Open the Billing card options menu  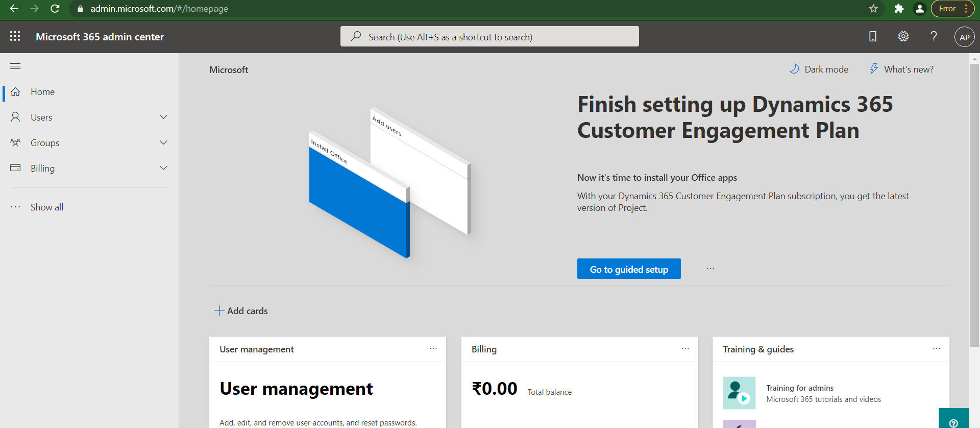point(685,349)
